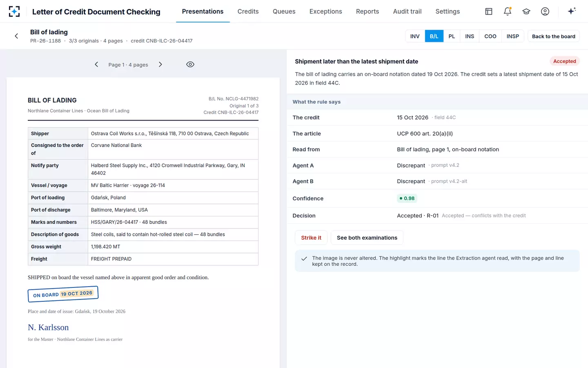The width and height of the screenshot is (588, 368).
Task: Open the Exceptions tab
Action: (326, 11)
